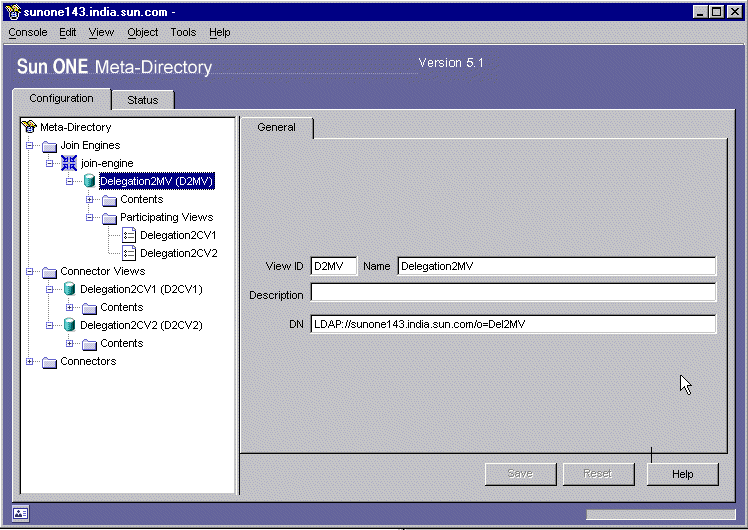Click the join-engine node icon
This screenshot has height=530, width=748.
[69, 163]
